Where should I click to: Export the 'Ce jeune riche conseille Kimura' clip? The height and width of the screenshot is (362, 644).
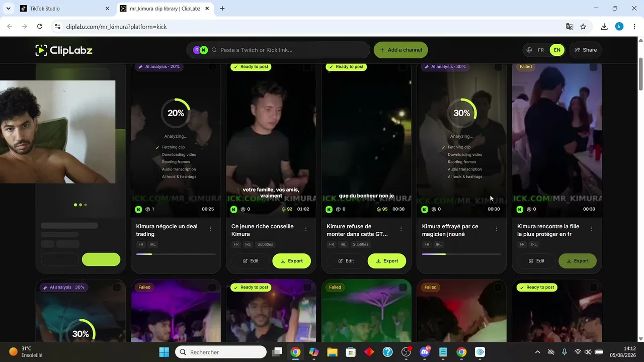pos(292,261)
